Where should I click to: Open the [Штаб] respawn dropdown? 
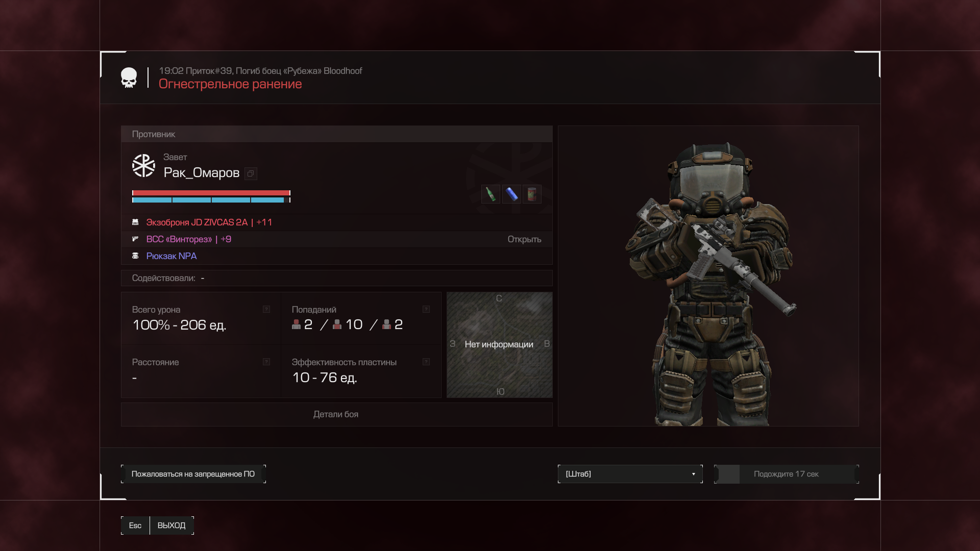(x=630, y=474)
